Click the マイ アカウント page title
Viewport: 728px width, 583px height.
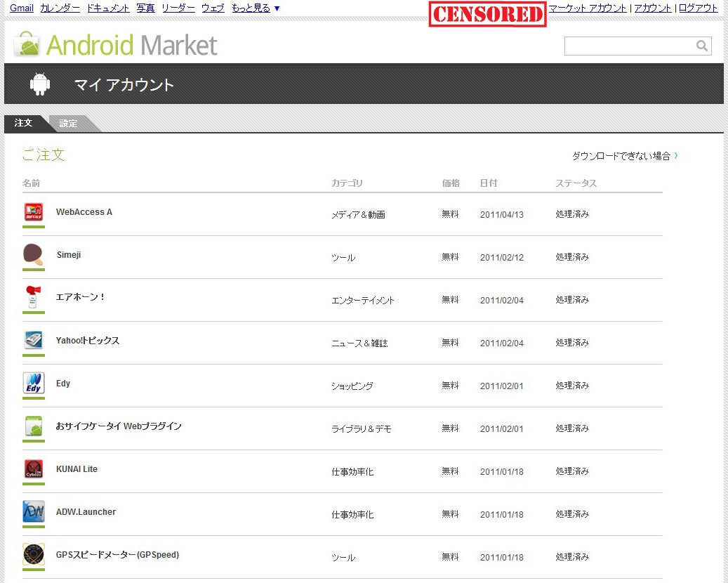point(124,84)
